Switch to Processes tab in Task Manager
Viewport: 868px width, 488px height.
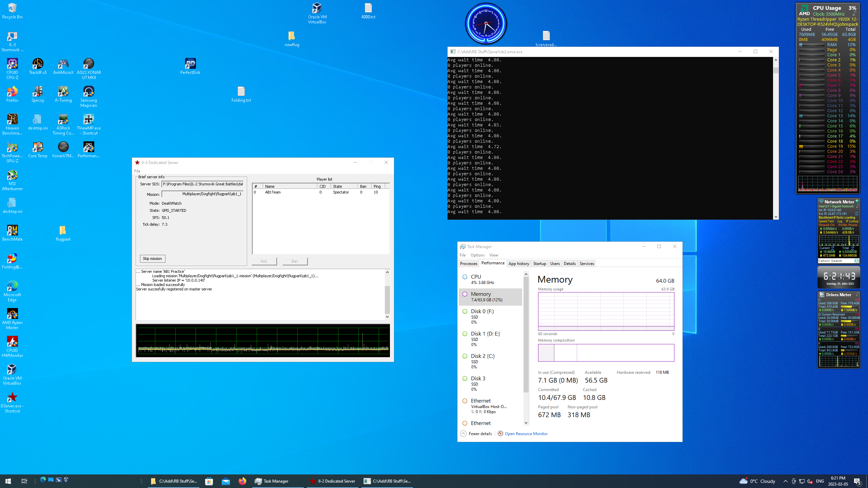click(469, 264)
